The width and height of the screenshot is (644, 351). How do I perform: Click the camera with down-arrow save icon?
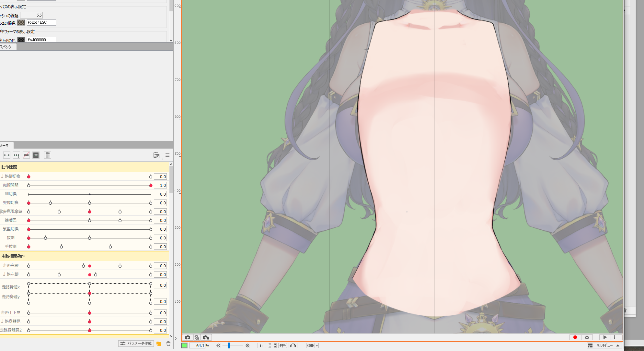[x=206, y=337]
